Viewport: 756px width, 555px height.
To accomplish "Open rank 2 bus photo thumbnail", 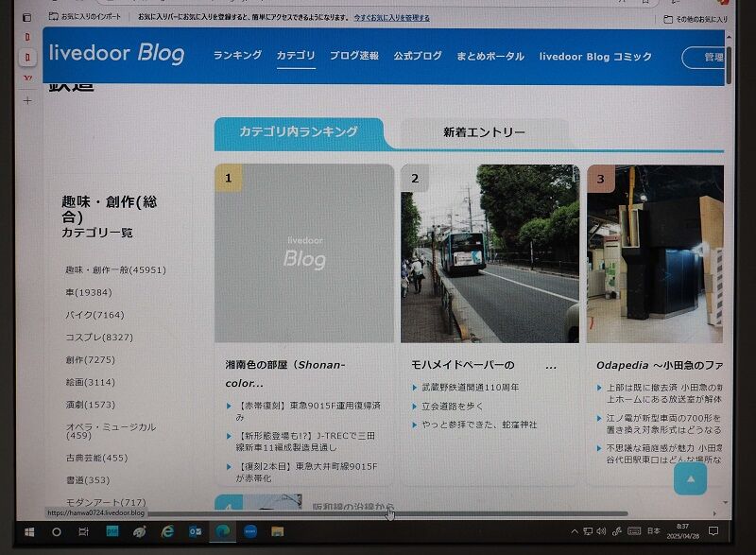I will coord(490,253).
